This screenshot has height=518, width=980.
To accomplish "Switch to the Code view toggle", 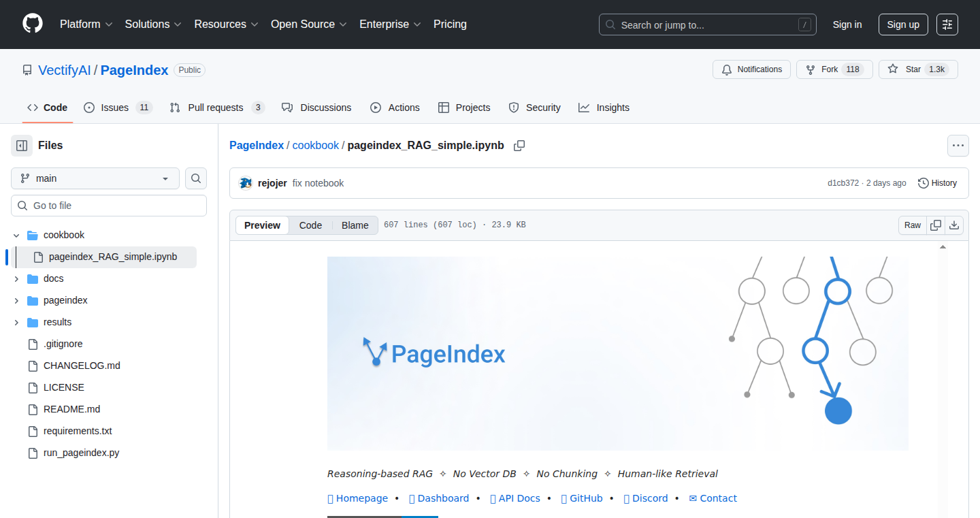I will [310, 225].
